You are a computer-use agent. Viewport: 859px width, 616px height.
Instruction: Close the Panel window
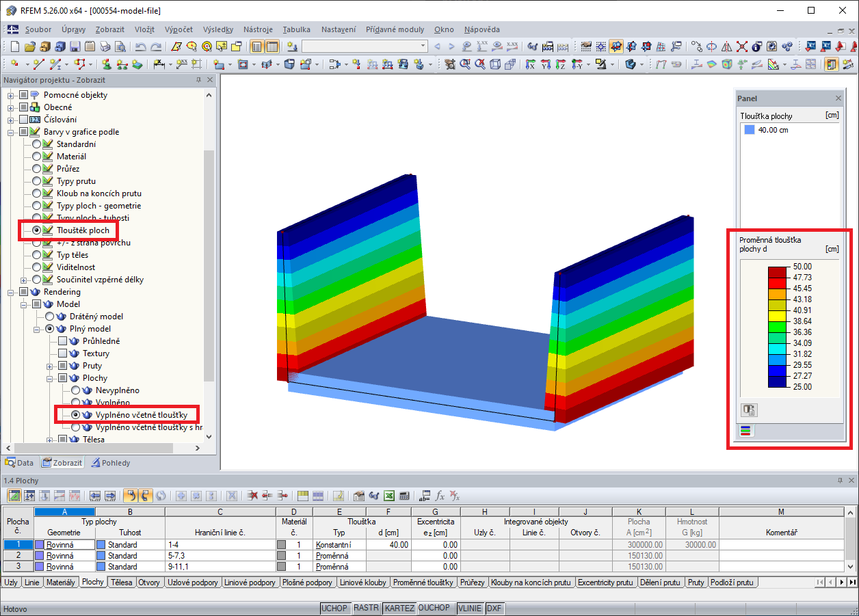click(x=838, y=98)
